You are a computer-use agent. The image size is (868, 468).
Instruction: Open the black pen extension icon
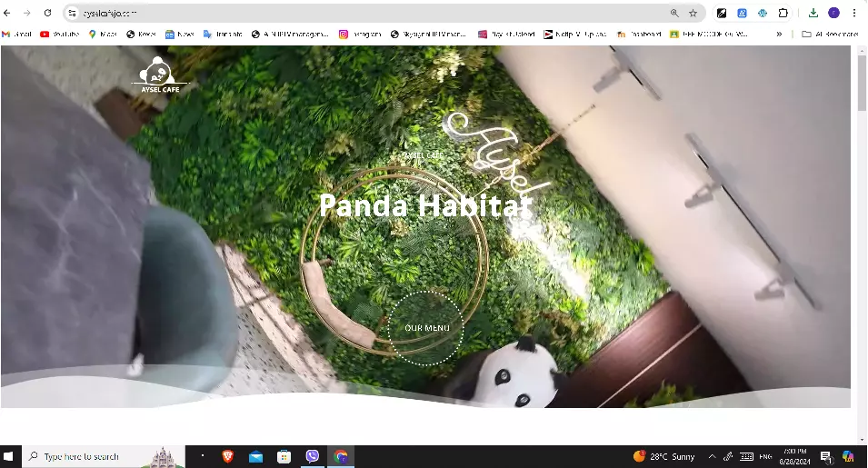click(722, 13)
